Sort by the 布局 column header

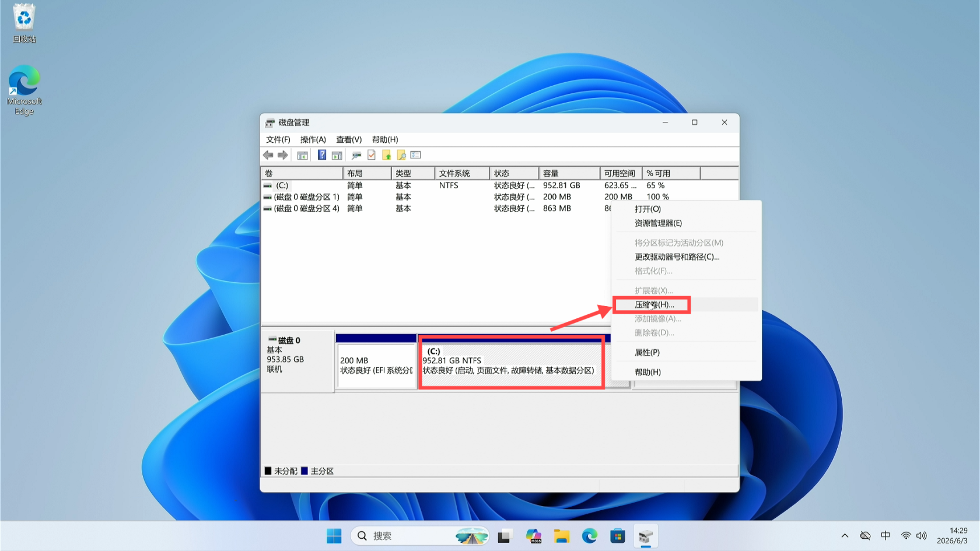(x=367, y=173)
